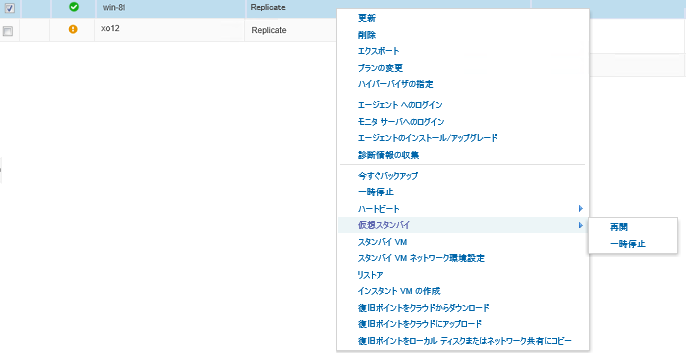
Task: Choose 診断情報の収集 menu entry
Action: click(388, 155)
